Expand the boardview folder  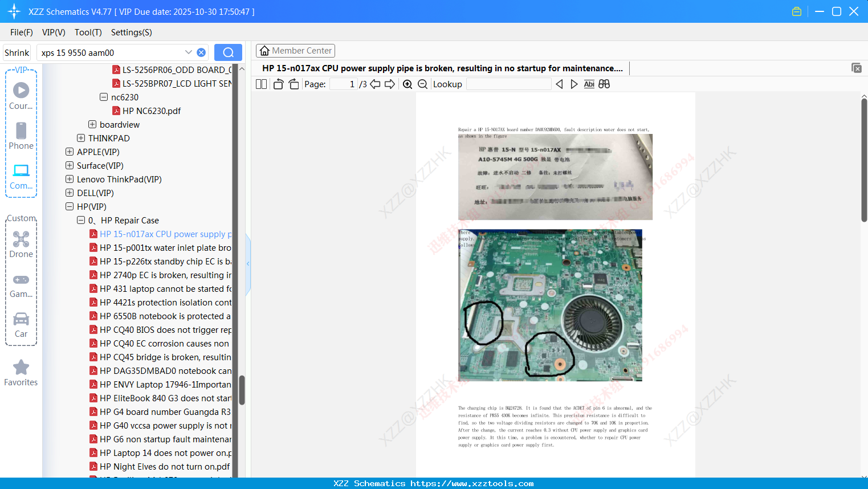[92, 124]
